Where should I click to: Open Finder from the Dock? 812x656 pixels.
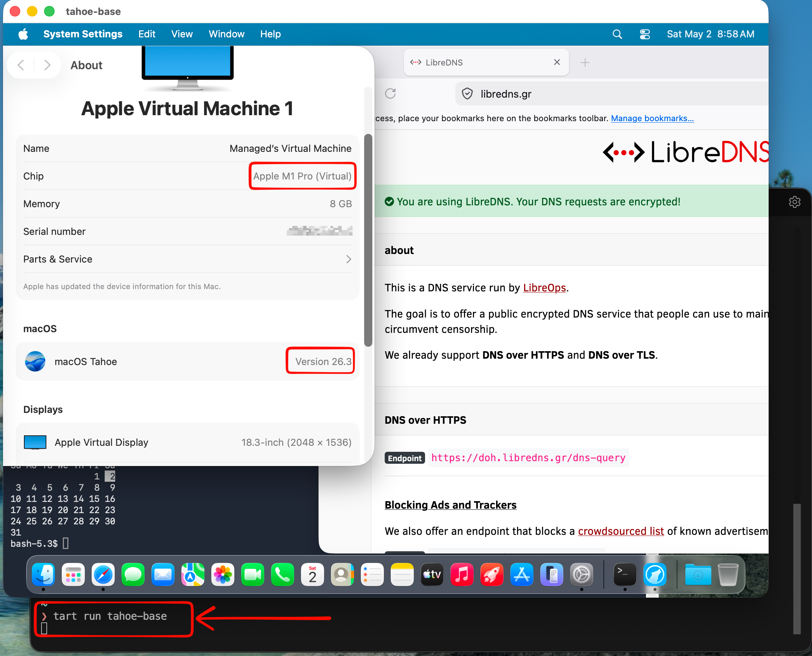(43, 575)
